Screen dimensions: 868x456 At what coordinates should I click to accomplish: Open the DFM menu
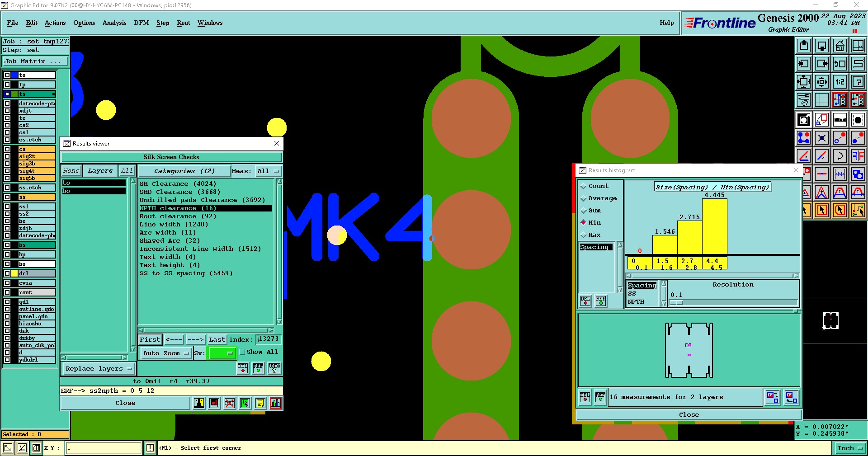tap(142, 23)
